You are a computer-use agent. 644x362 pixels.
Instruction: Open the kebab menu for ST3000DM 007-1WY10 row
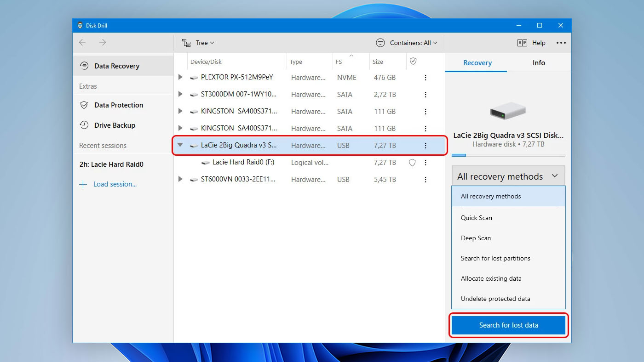425,95
